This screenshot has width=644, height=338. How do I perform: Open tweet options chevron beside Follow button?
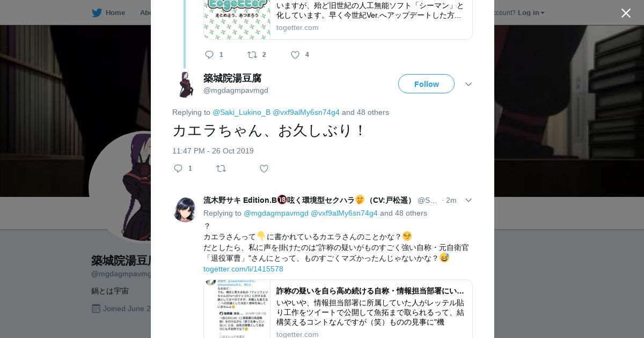(469, 84)
